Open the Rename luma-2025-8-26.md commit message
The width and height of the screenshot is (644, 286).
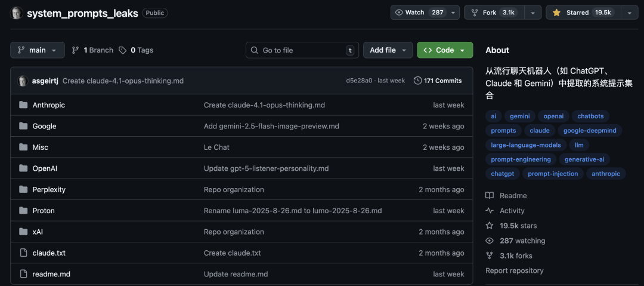click(x=293, y=211)
